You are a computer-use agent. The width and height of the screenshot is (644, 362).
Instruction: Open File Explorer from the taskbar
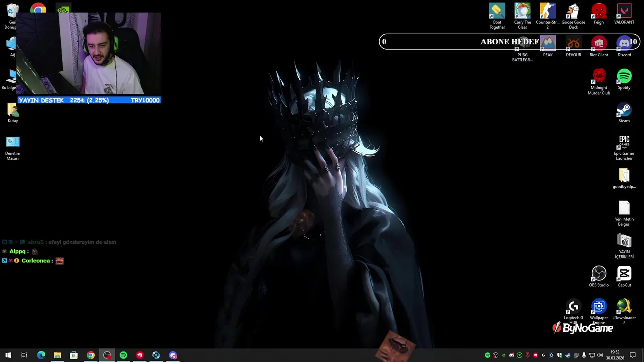pos(57,355)
